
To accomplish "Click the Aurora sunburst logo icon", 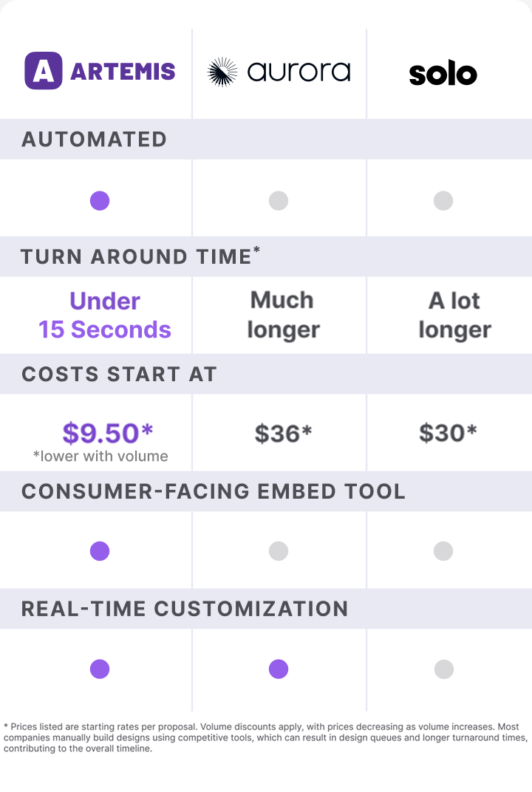I will pyautogui.click(x=222, y=72).
